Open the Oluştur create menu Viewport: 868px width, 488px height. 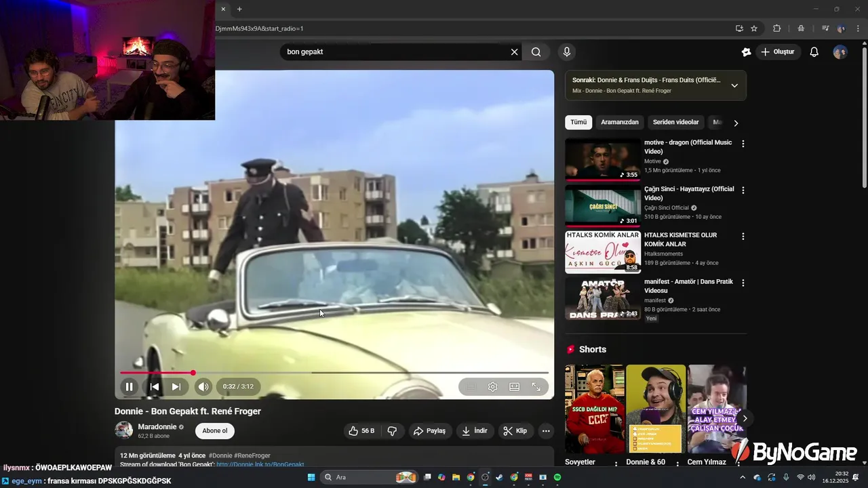(x=778, y=52)
